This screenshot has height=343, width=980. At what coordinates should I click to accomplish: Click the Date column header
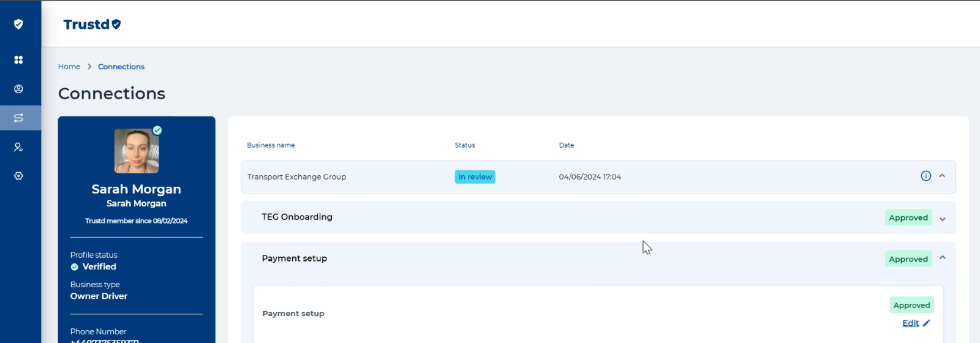pos(567,145)
